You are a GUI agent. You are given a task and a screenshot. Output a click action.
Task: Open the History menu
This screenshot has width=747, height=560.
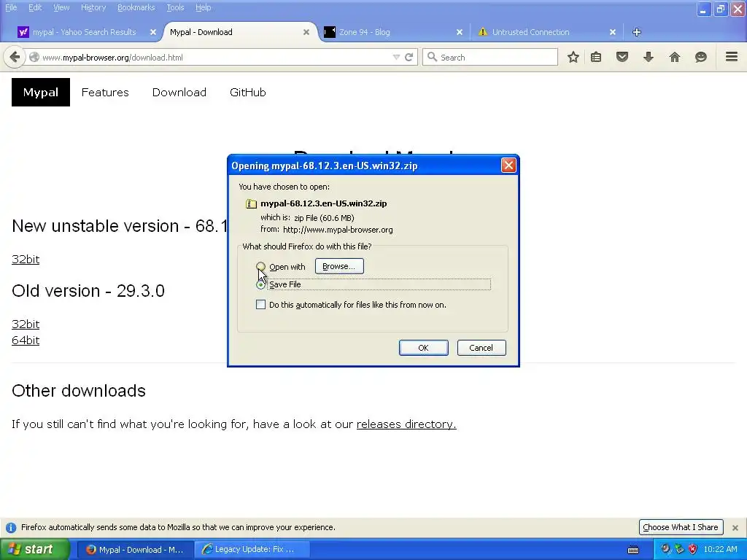click(x=93, y=7)
